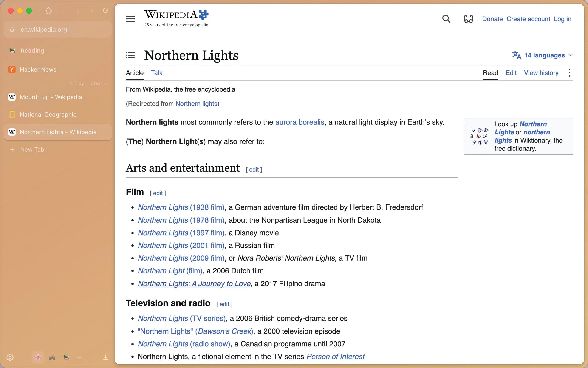This screenshot has height=368, width=588.
Task: Open National Geographic tab
Action: [58, 114]
